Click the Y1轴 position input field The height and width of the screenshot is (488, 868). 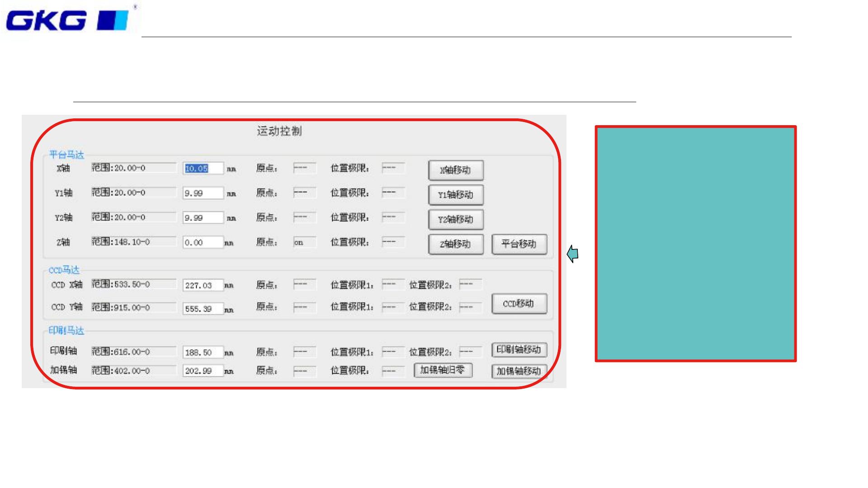203,193
